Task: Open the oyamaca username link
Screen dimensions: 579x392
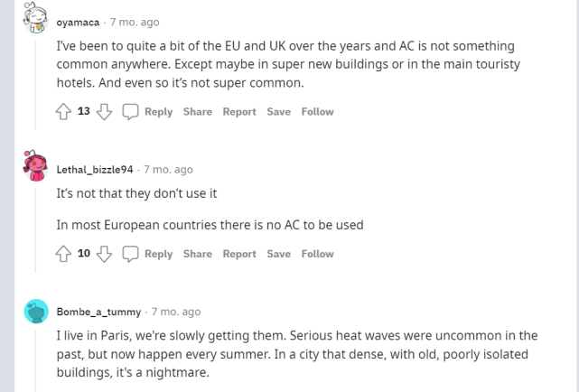Action: [x=78, y=23]
